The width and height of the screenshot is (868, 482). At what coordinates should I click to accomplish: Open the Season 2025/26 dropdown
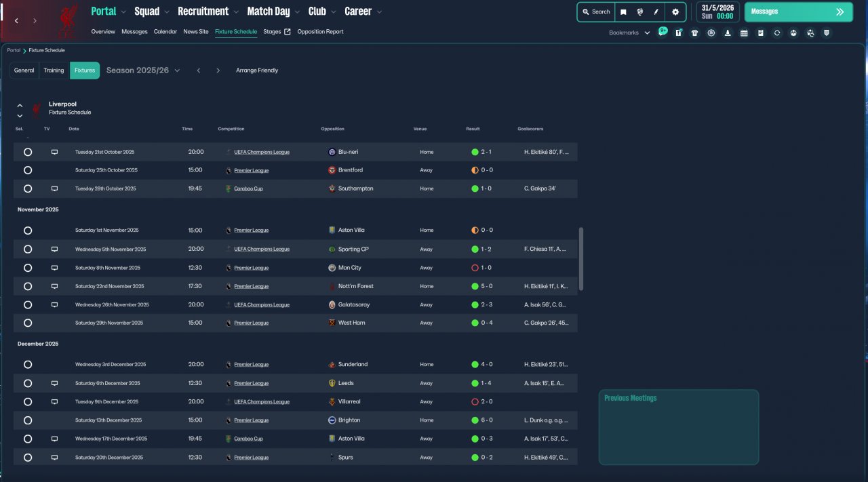point(143,71)
